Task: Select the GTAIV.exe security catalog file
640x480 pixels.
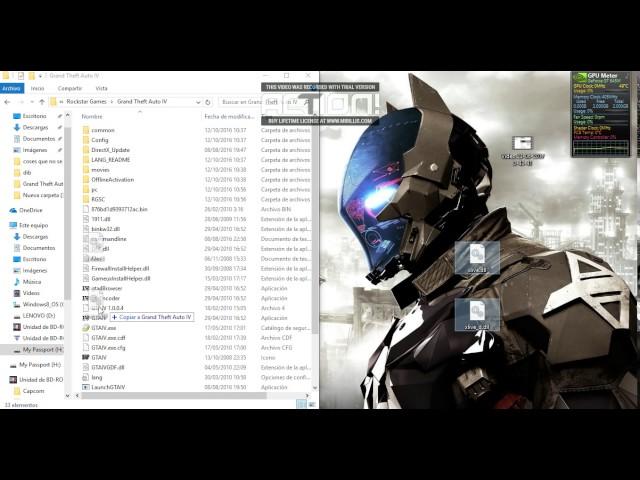Action: tap(104, 328)
